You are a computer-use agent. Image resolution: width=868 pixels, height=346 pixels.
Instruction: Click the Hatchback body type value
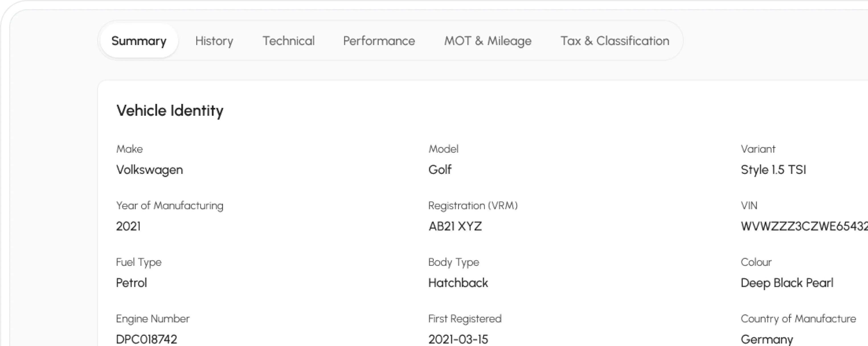[458, 283]
